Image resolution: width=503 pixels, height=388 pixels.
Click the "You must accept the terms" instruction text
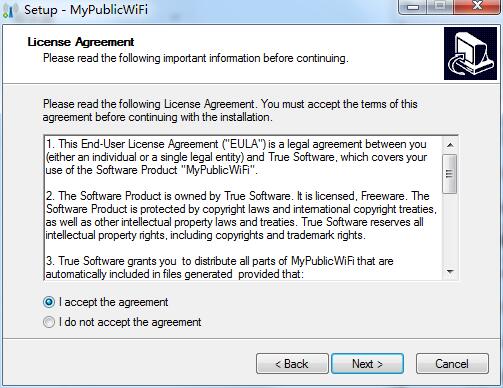point(339,104)
